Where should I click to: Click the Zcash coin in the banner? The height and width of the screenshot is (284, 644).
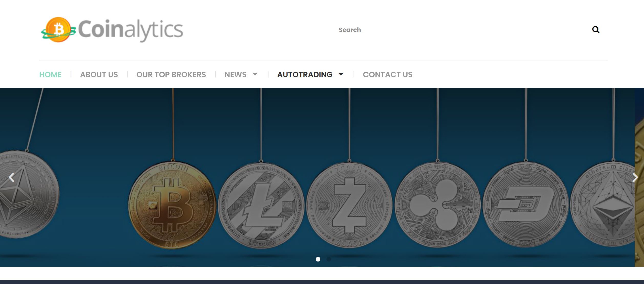[350, 206]
